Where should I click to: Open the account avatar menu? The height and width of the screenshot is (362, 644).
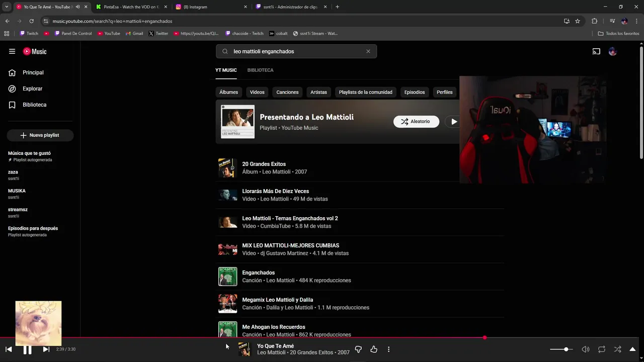612,51
